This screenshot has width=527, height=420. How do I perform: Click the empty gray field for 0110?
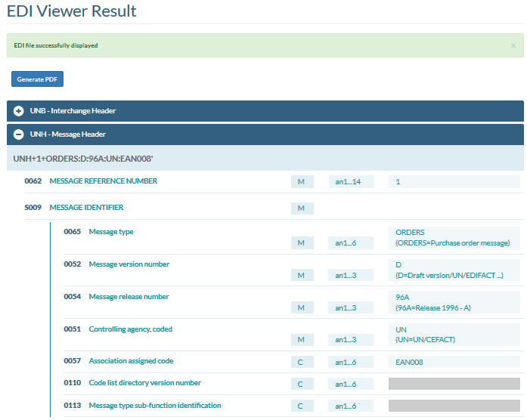454,384
